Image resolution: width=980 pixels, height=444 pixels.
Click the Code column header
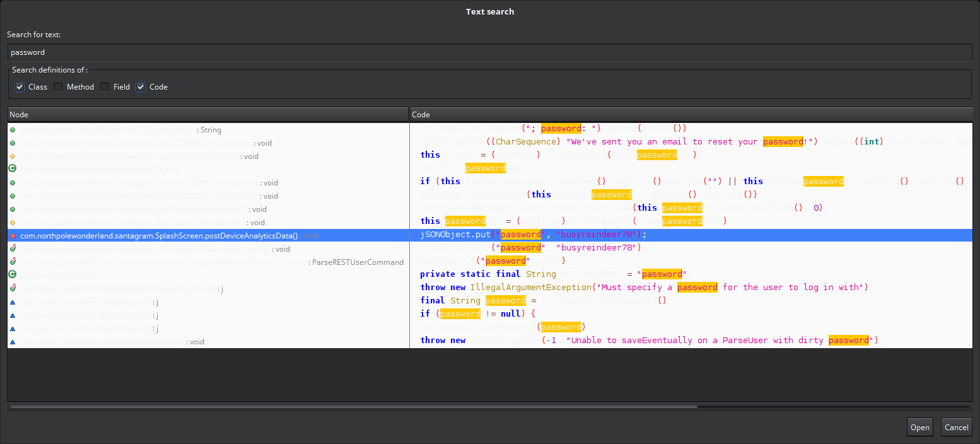click(691, 115)
